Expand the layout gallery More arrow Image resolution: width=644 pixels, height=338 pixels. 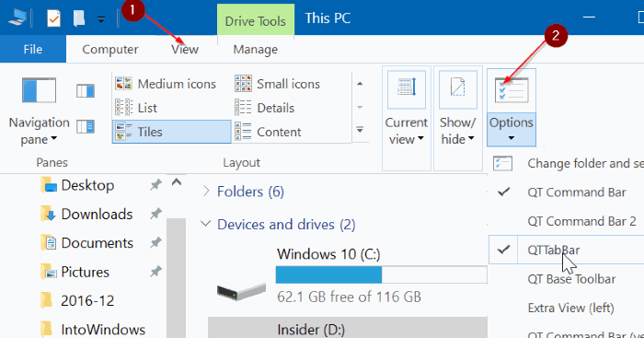[x=360, y=130]
